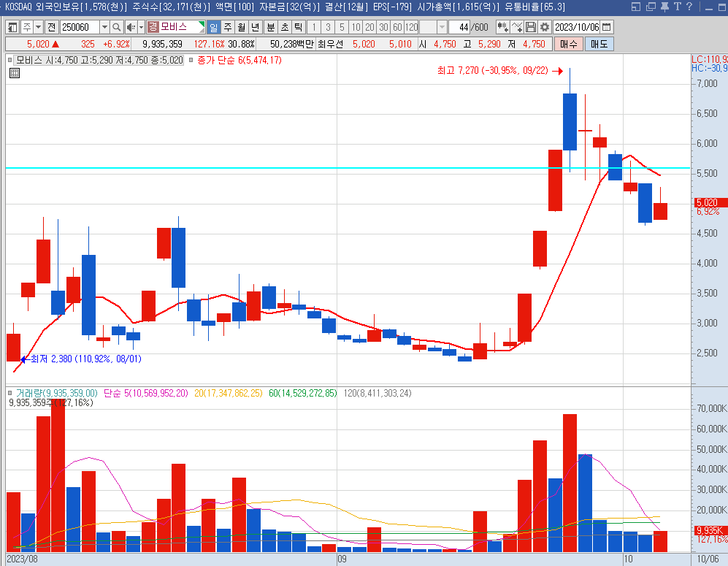Click the candle count field showing 44
The height and width of the screenshot is (566, 728).
coord(459,28)
